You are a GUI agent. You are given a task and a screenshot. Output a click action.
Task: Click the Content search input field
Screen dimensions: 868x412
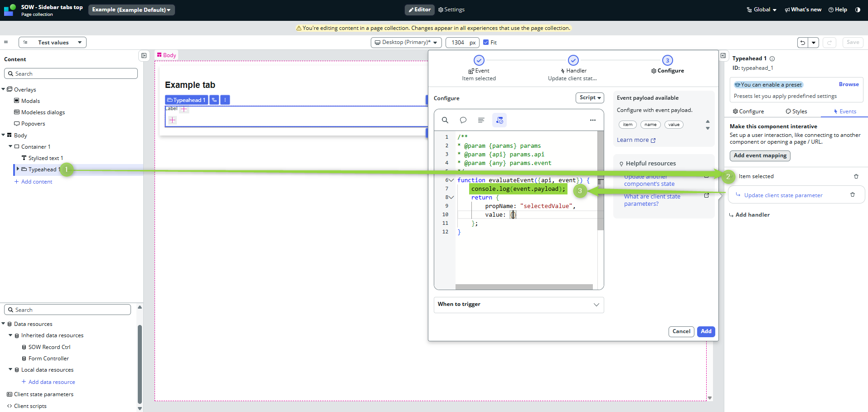[x=71, y=73]
